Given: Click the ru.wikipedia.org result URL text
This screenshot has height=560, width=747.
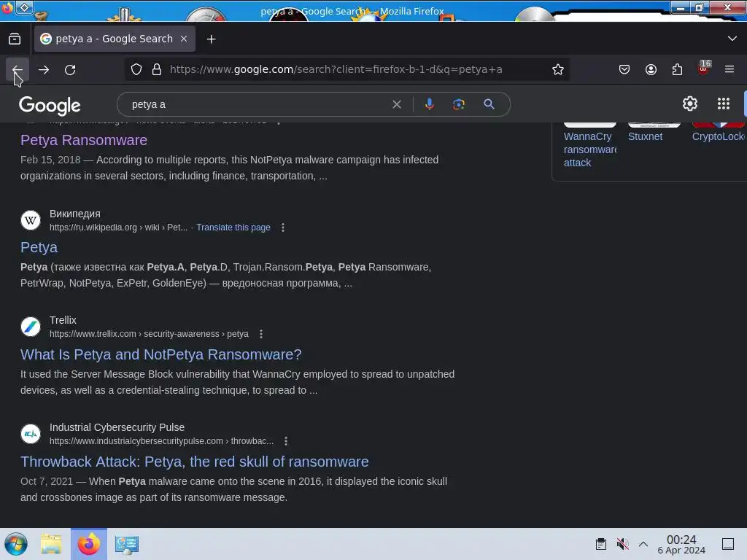Looking at the screenshot, I should [119, 227].
